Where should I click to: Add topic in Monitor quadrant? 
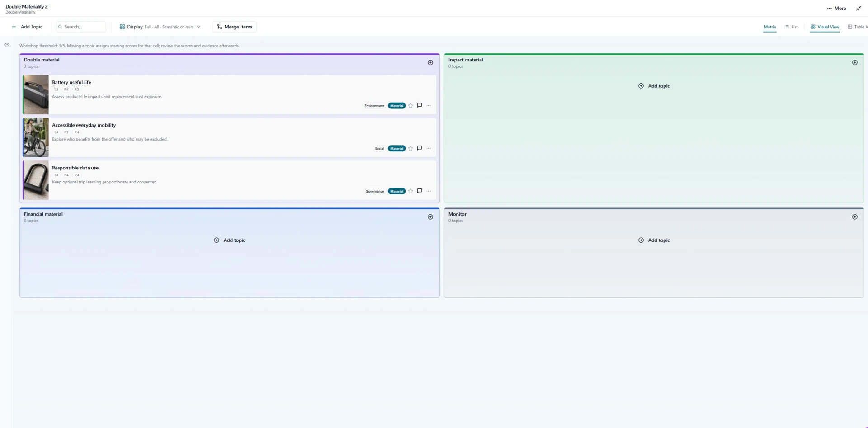click(x=654, y=240)
